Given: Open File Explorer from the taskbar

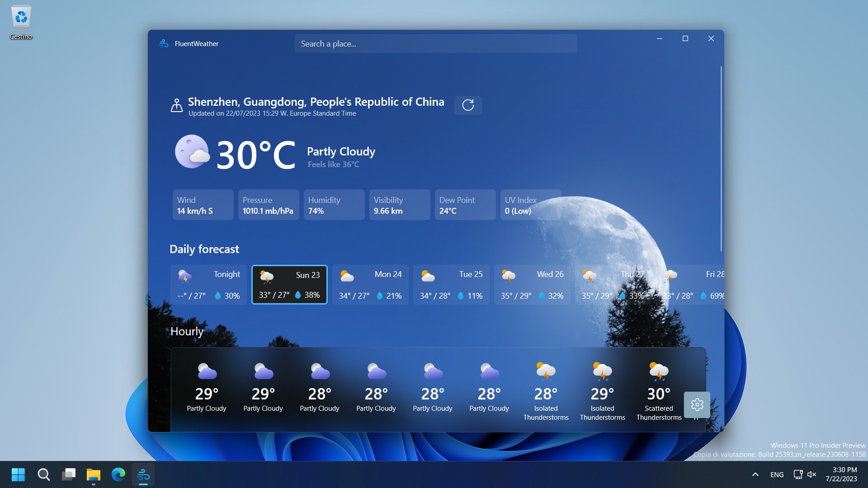Looking at the screenshot, I should tap(93, 474).
